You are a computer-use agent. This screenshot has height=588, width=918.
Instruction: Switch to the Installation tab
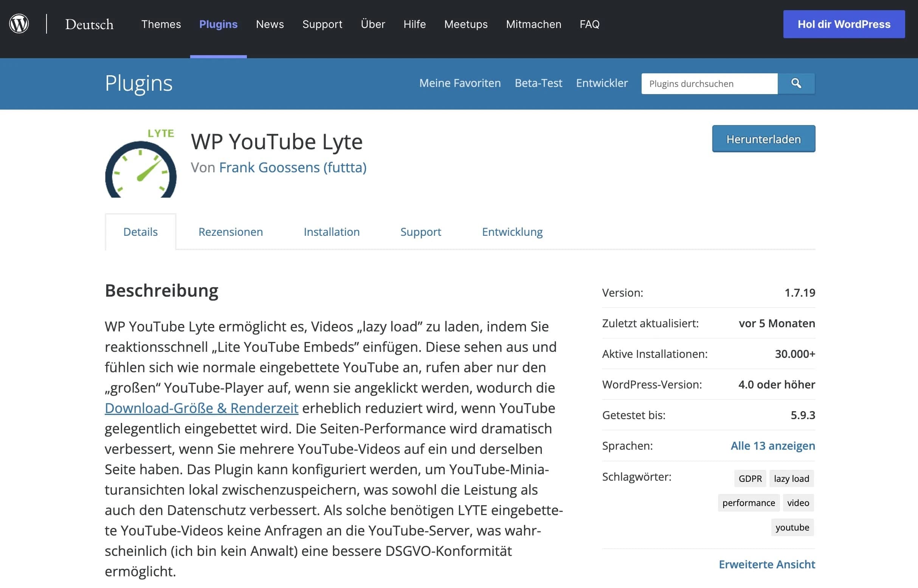coord(331,232)
